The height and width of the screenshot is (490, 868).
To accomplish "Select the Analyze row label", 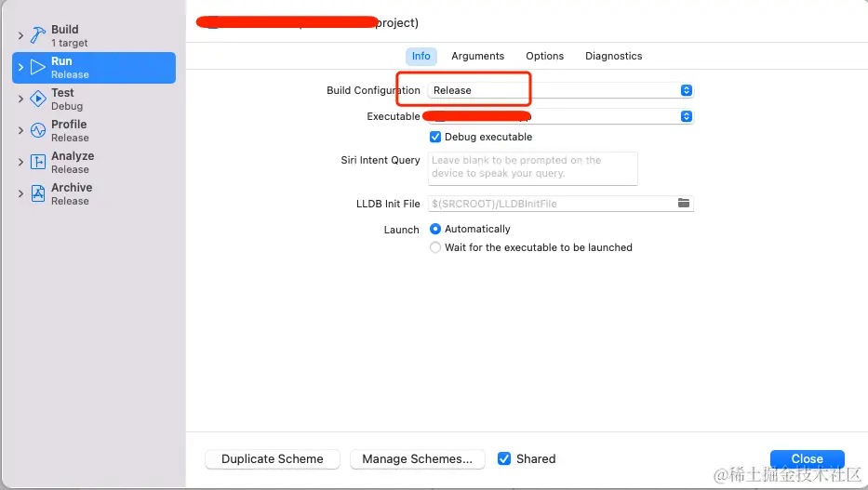I will point(73,156).
